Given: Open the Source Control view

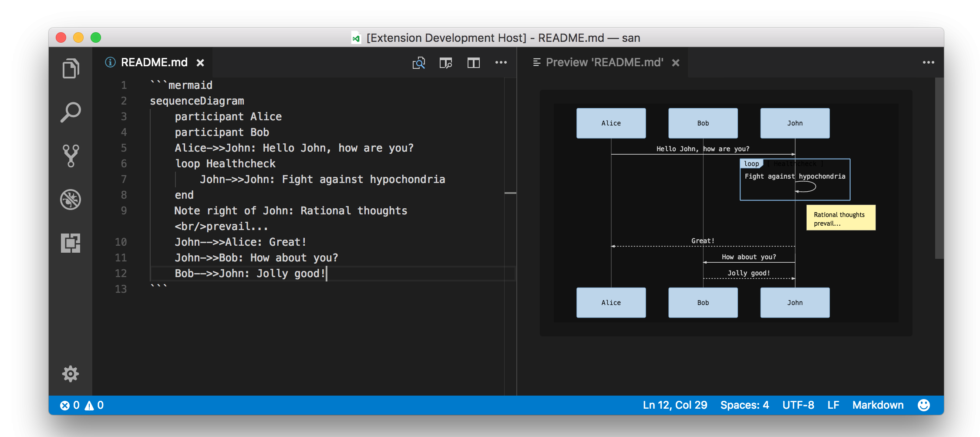Looking at the screenshot, I should [71, 156].
